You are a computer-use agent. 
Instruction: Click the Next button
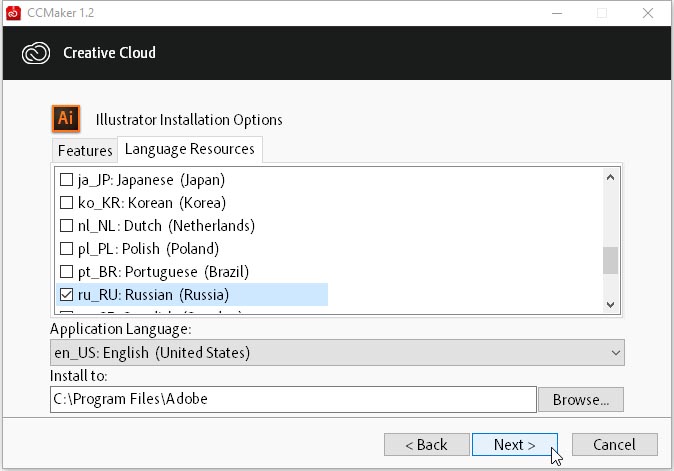(515, 444)
